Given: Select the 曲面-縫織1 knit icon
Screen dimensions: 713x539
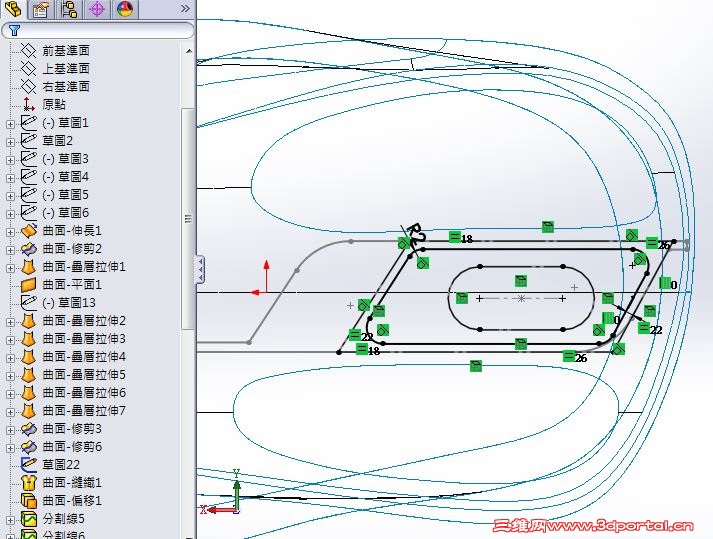Looking at the screenshot, I should (x=29, y=483).
